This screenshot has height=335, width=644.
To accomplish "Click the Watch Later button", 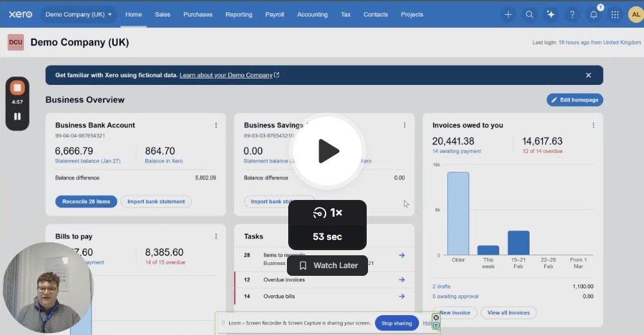I will tap(327, 265).
